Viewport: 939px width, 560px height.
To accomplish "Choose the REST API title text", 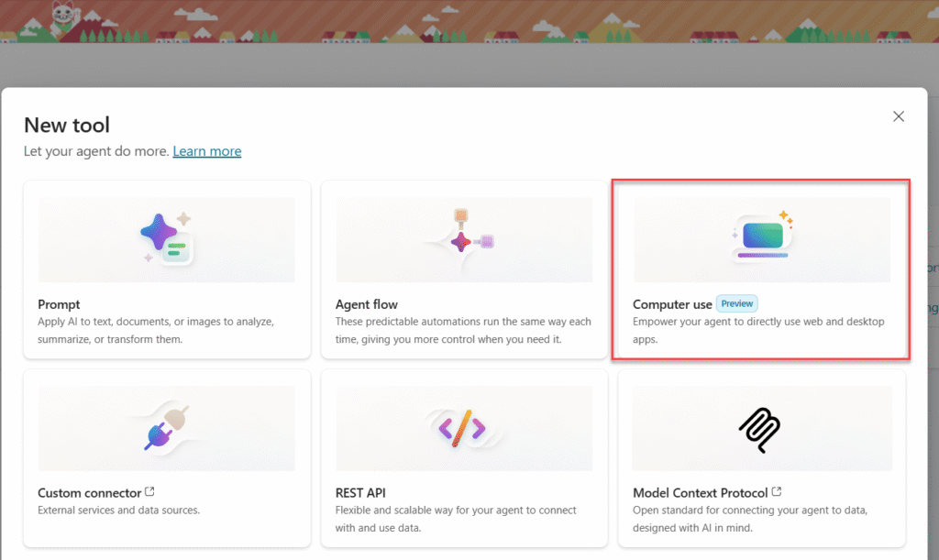I will pyautogui.click(x=360, y=493).
